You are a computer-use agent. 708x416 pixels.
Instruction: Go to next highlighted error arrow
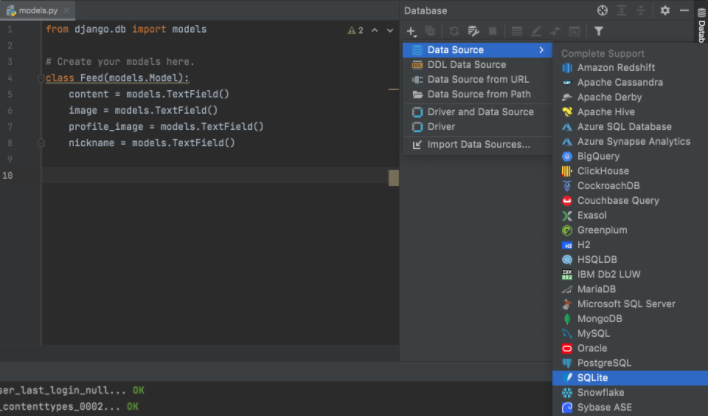[390, 30]
